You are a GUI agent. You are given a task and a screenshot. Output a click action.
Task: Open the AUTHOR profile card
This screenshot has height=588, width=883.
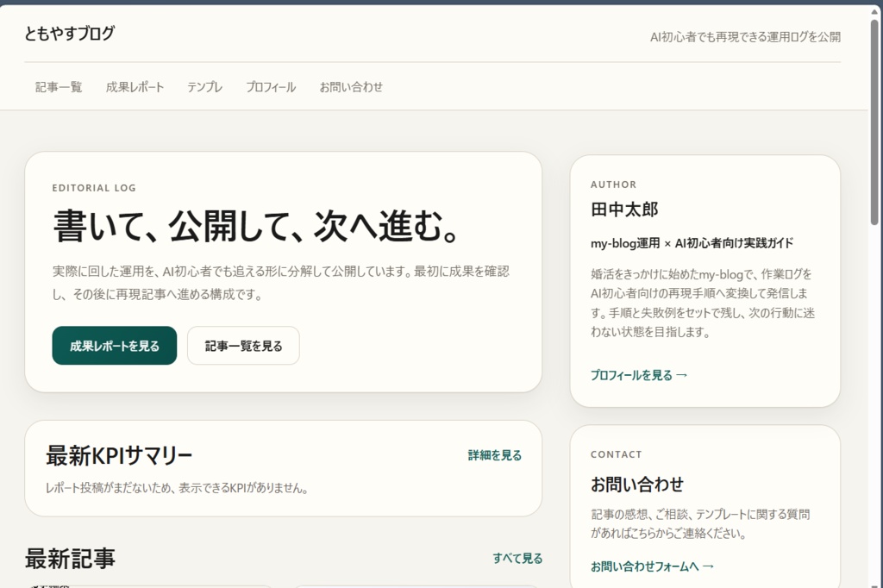coord(705,276)
